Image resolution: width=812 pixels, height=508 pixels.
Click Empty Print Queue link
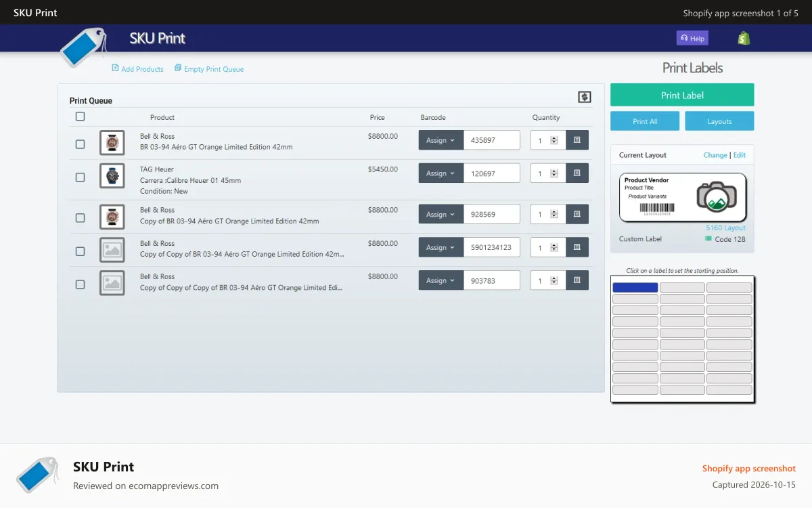pos(209,69)
